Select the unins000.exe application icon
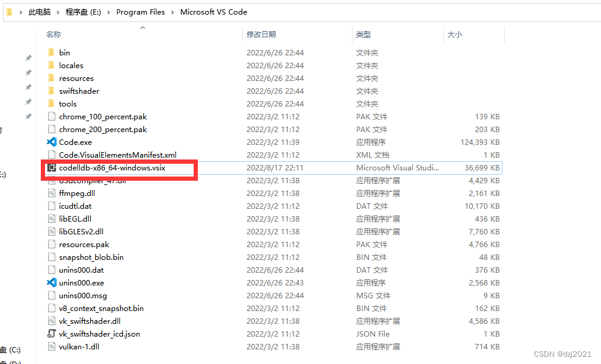This screenshot has width=601, height=364. tap(52, 282)
